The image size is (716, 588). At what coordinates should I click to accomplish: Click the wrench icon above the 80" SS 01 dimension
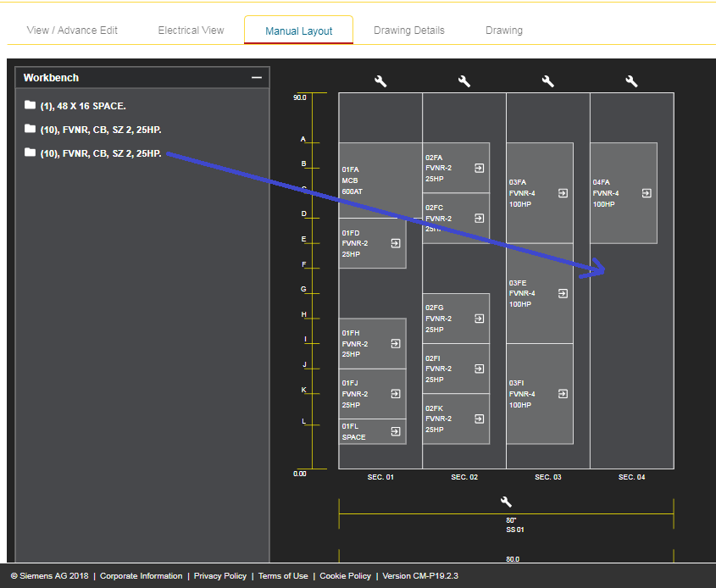pos(506,502)
